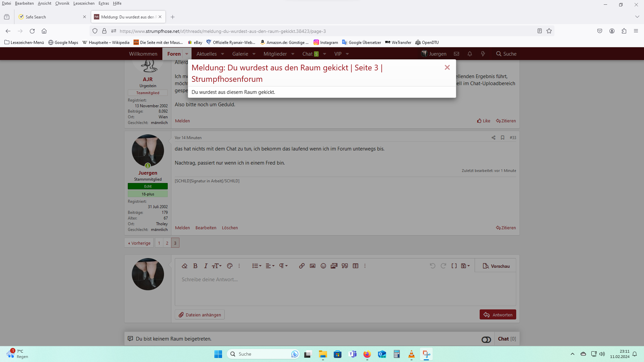
Task: Close the kicked-from-room message dialog
Action: (447, 67)
